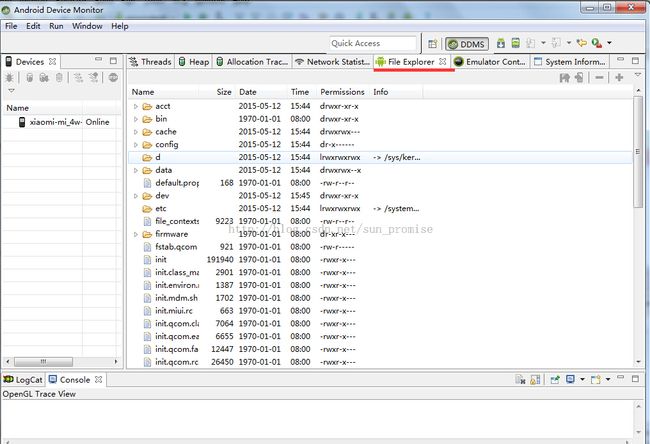Open the Run menu
Viewport: 650px width, 444px height.
56,26
